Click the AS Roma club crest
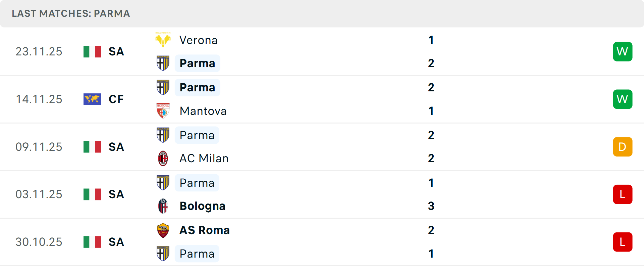Image resolution: width=644 pixels, height=266 pixels. (163, 230)
